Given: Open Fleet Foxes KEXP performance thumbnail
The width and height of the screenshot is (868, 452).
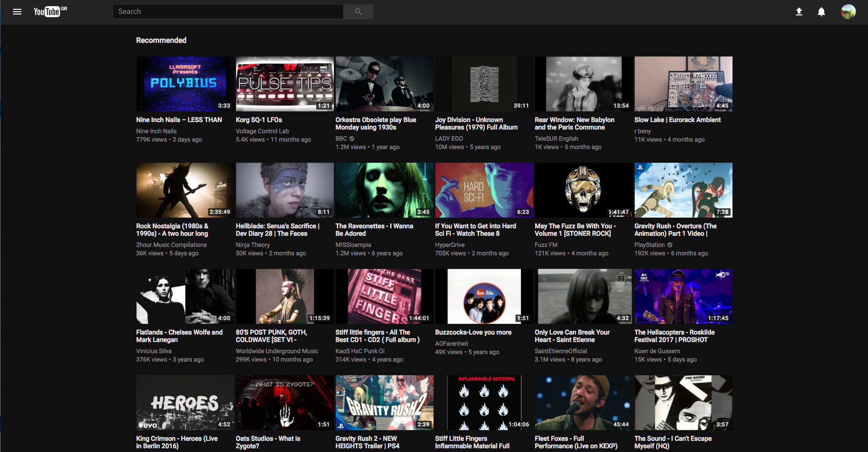Looking at the screenshot, I should [583, 403].
